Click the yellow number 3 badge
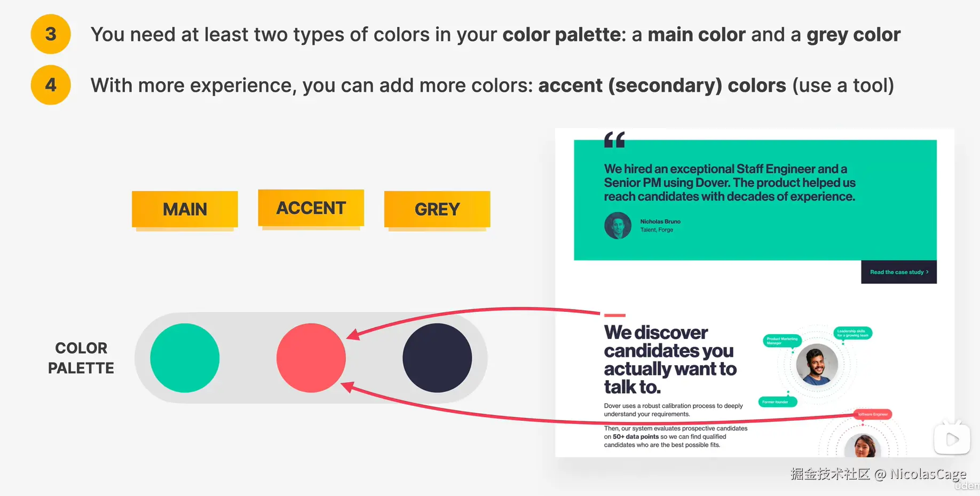 click(x=51, y=34)
